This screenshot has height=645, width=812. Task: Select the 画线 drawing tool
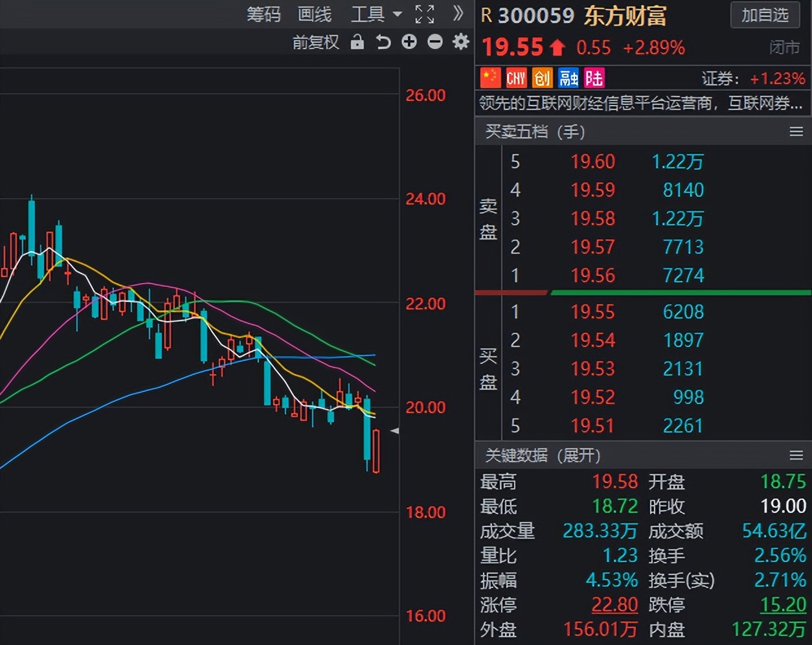tap(313, 14)
